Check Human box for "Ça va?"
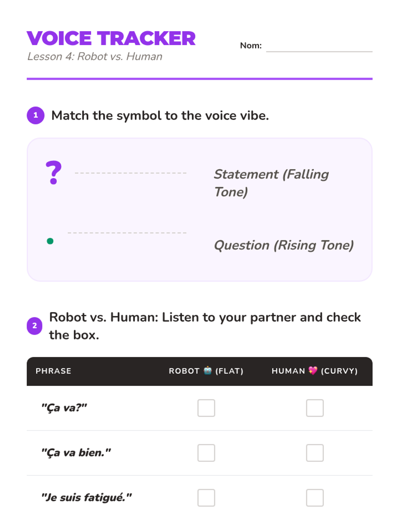 coord(315,408)
